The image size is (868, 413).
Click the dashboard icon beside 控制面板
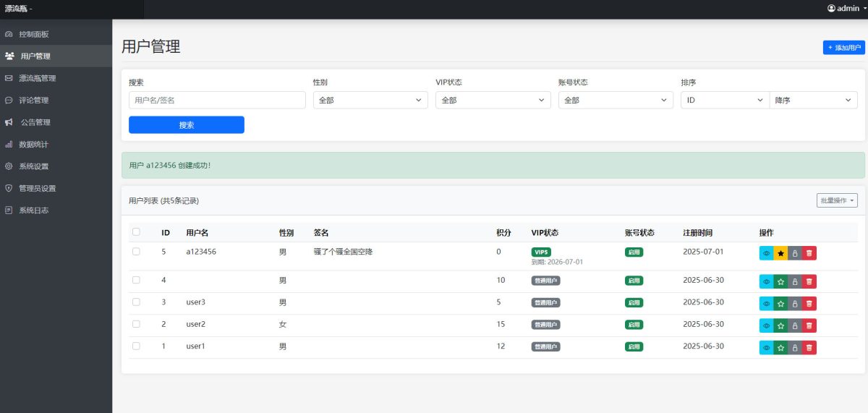[x=9, y=34]
